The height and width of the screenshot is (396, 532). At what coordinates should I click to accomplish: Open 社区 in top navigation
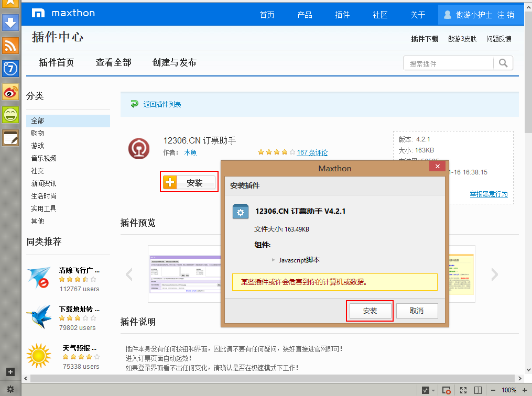coord(380,15)
